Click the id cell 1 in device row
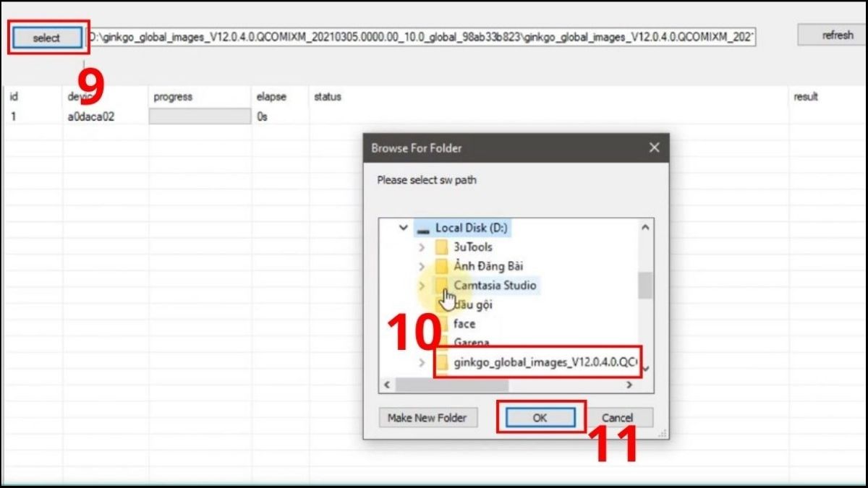 [13, 116]
